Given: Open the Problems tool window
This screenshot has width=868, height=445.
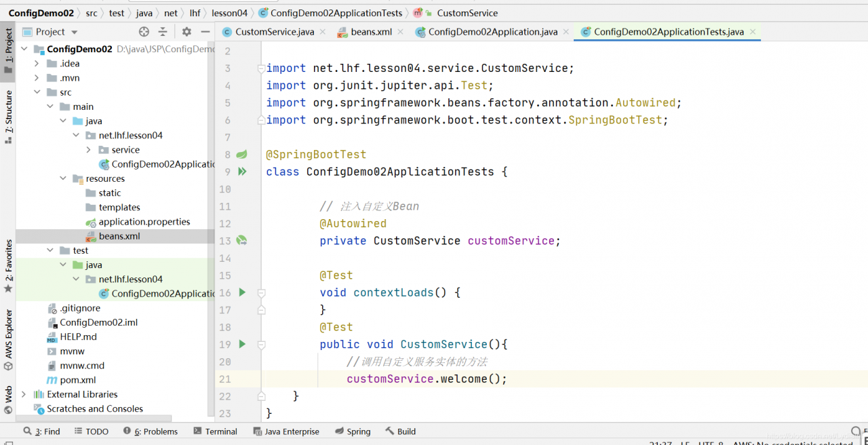Looking at the screenshot, I should [151, 431].
